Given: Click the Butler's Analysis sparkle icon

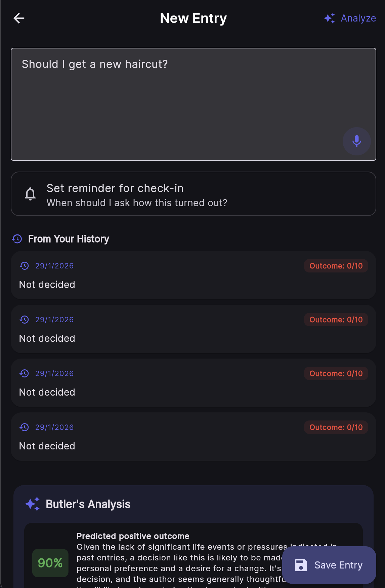Looking at the screenshot, I should (x=33, y=504).
